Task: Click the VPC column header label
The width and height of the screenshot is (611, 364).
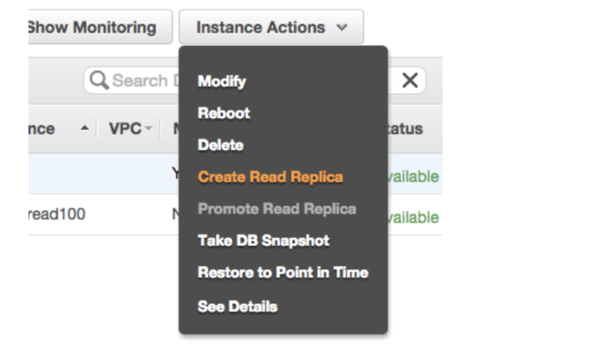Action: pyautogui.click(x=124, y=129)
